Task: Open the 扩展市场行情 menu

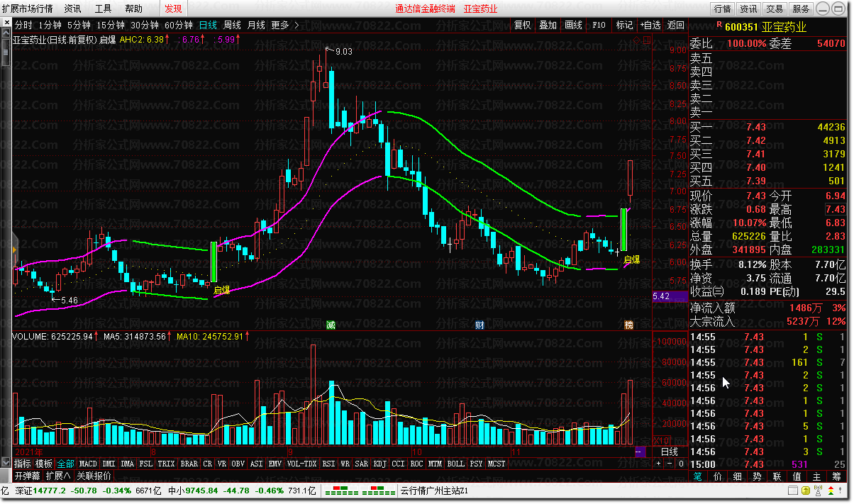Action: [28, 9]
